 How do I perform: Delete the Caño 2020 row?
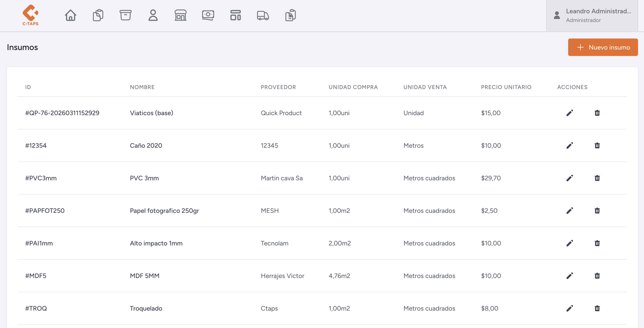pyautogui.click(x=597, y=145)
